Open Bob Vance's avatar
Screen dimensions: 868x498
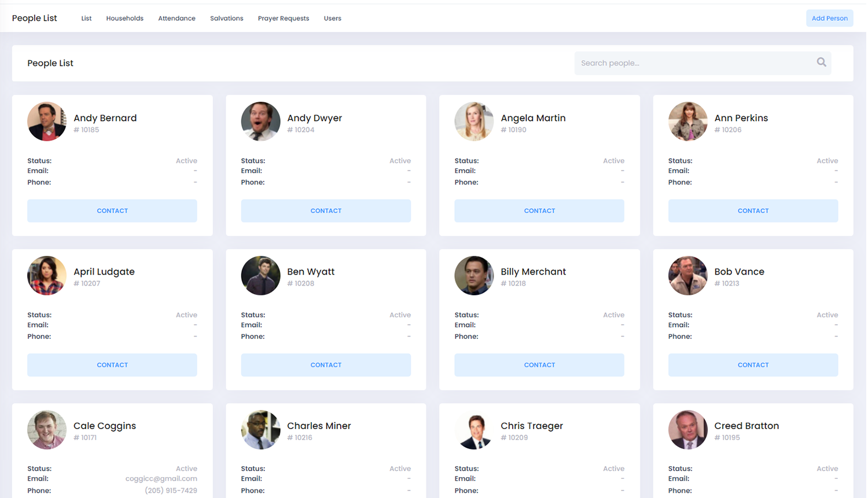pos(687,276)
